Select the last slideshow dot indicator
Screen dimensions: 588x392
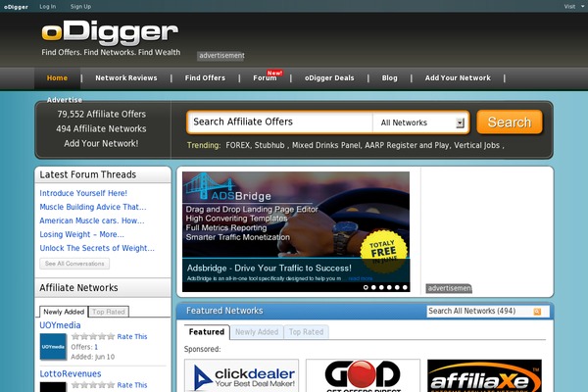click(406, 287)
